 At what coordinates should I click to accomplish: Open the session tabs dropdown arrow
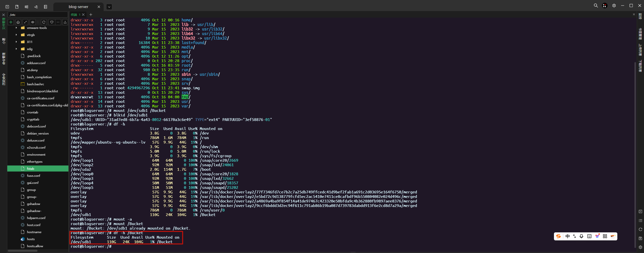click(x=109, y=7)
